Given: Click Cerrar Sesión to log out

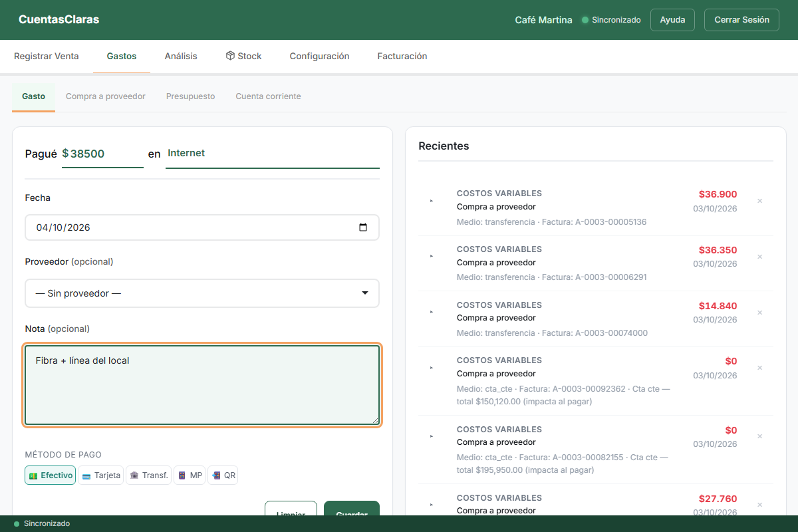Looking at the screenshot, I should (x=741, y=20).
